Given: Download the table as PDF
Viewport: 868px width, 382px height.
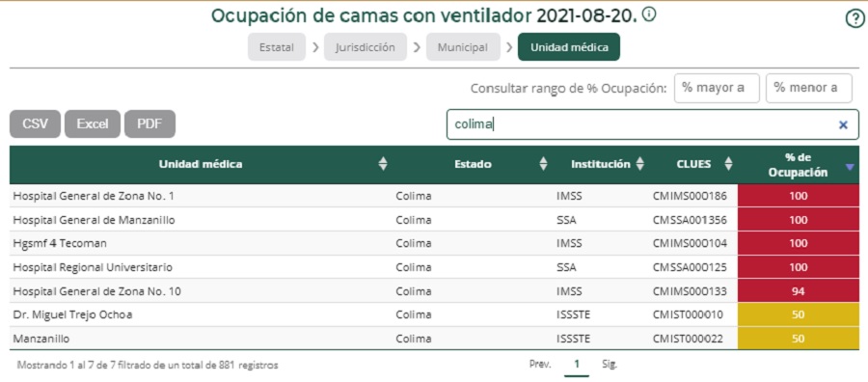Looking at the screenshot, I should [x=149, y=124].
